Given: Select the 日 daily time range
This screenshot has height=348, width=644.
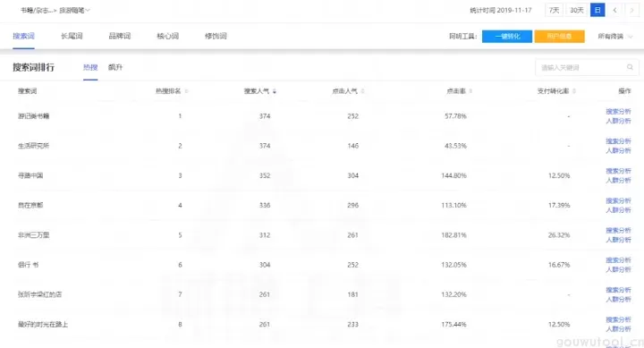Looking at the screenshot, I should coord(597,10).
